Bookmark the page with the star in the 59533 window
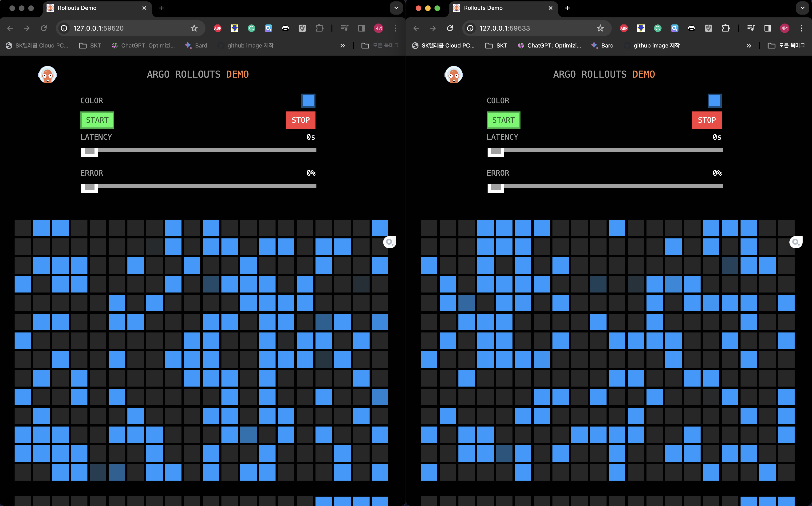The height and width of the screenshot is (506, 812). coord(600,28)
